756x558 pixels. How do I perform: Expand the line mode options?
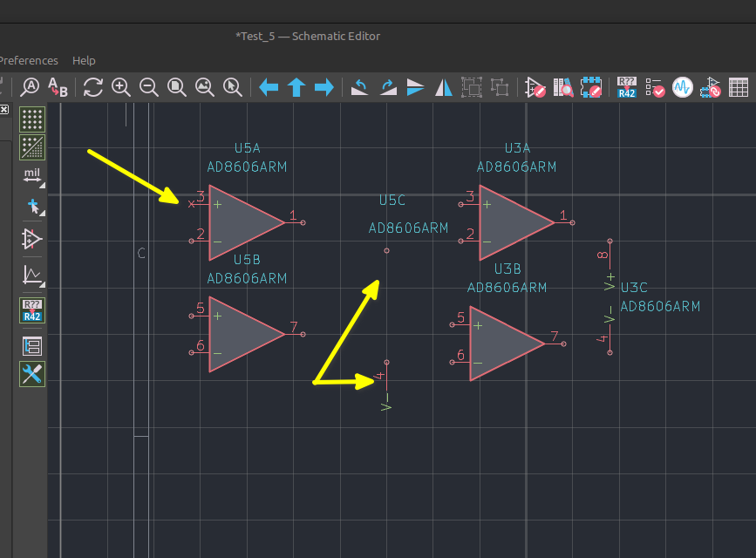pos(33,276)
